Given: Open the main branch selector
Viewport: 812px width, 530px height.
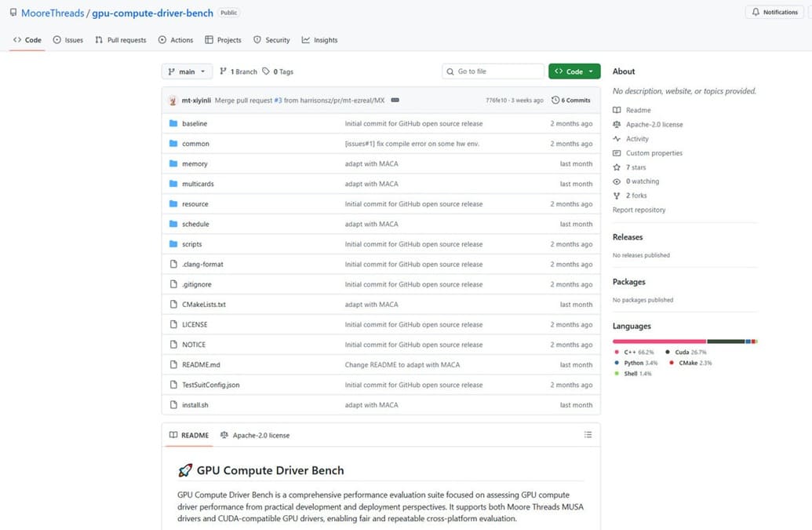Looking at the screenshot, I should (x=187, y=71).
